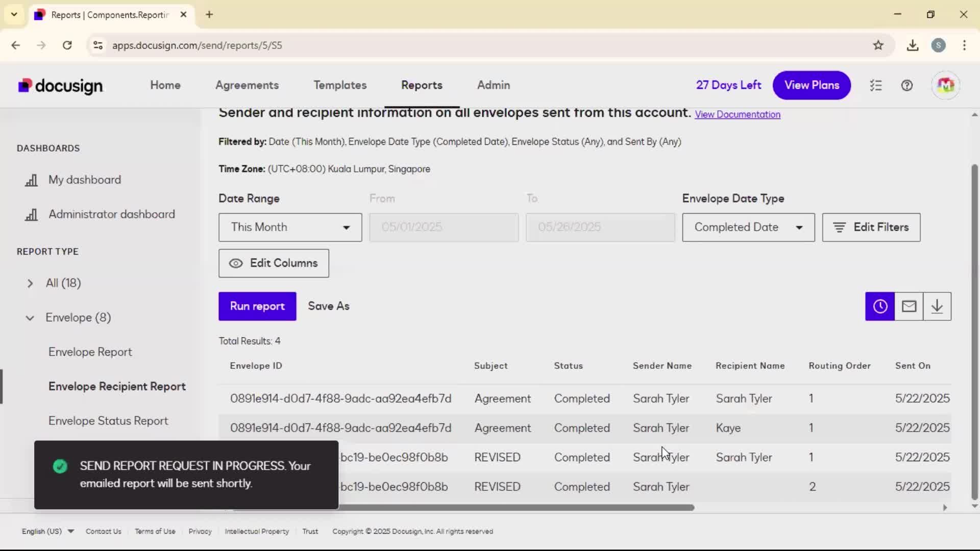Click the download report arrow icon
Image resolution: width=980 pixels, height=551 pixels.
point(937,306)
